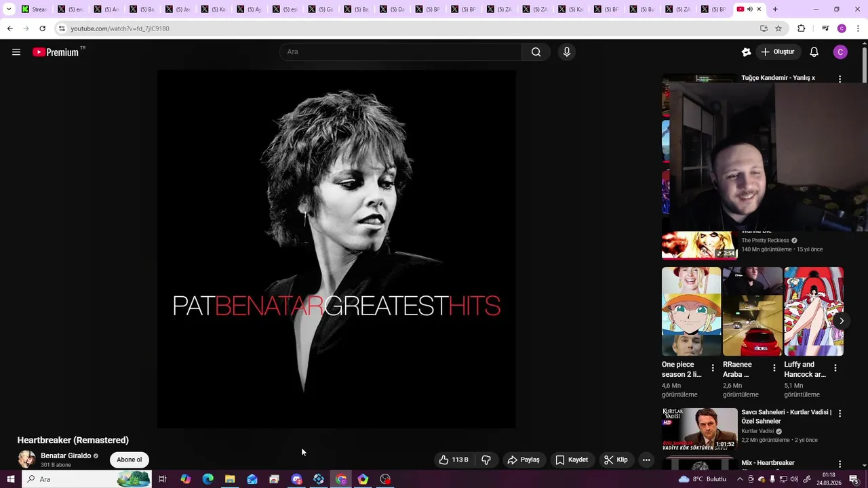Open the Oluştur create button
Viewport: 868px width, 488px height.
point(777,52)
